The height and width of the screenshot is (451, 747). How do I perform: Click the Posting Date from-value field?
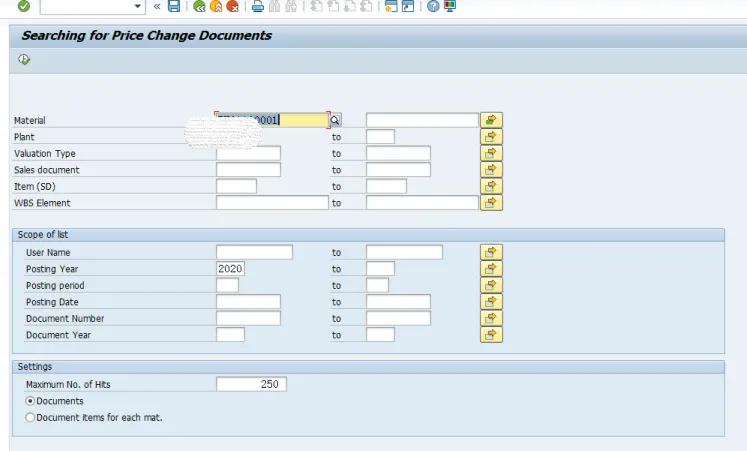[x=248, y=302]
